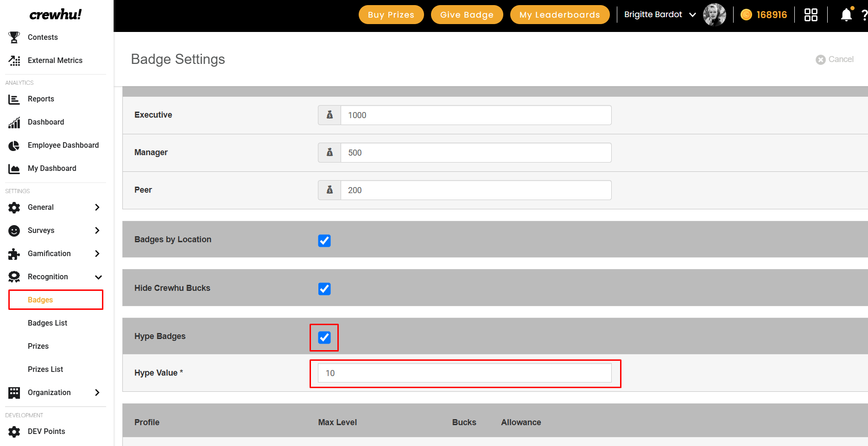The height and width of the screenshot is (446, 868).
Task: Uncheck the Badges by Location checkbox
Action: click(324, 241)
